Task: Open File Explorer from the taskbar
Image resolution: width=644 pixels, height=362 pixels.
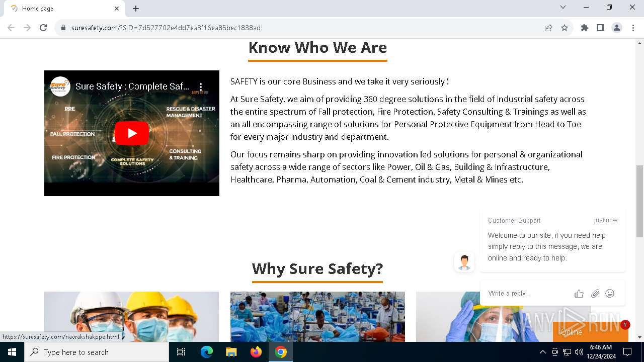Action: pyautogui.click(x=231, y=352)
